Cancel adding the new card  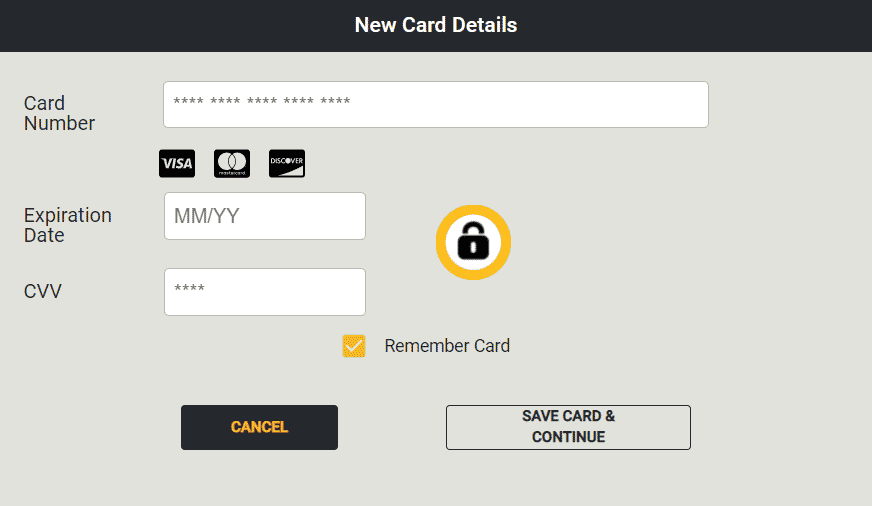[x=259, y=427]
